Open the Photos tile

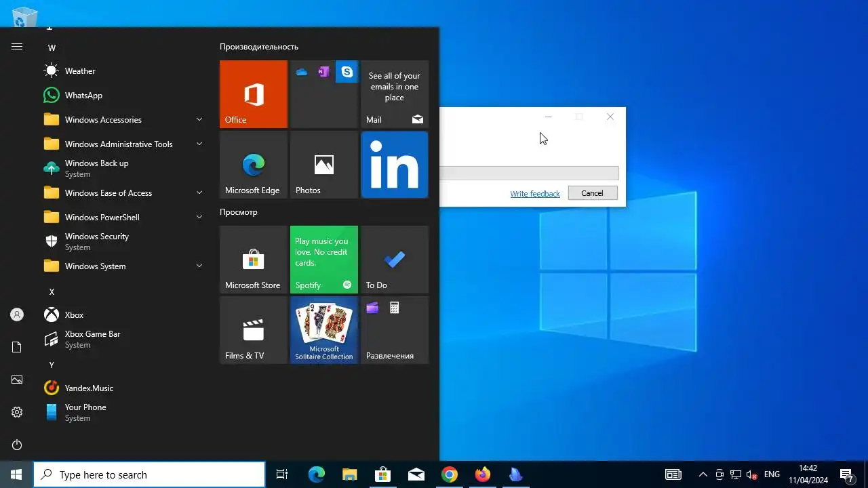click(324, 165)
